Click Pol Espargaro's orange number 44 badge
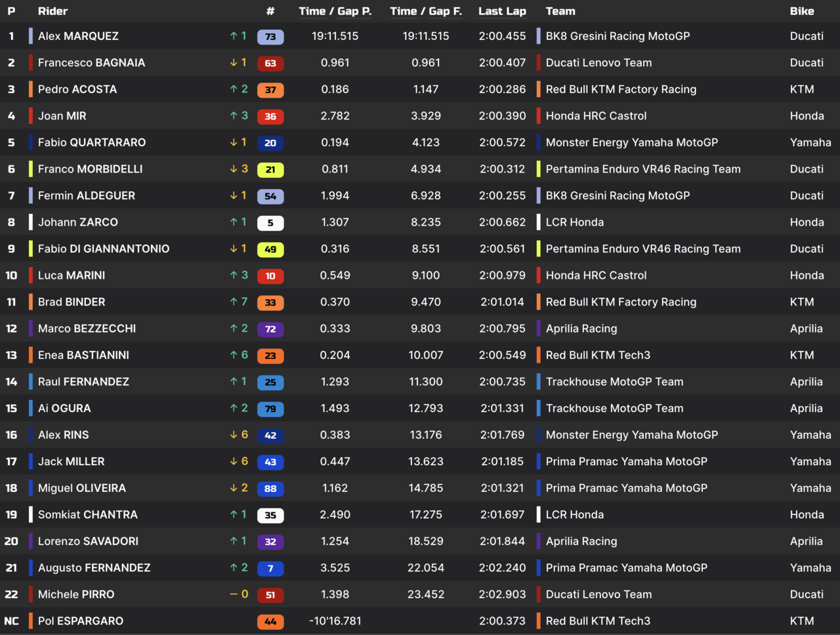This screenshot has width=840, height=635. (270, 622)
